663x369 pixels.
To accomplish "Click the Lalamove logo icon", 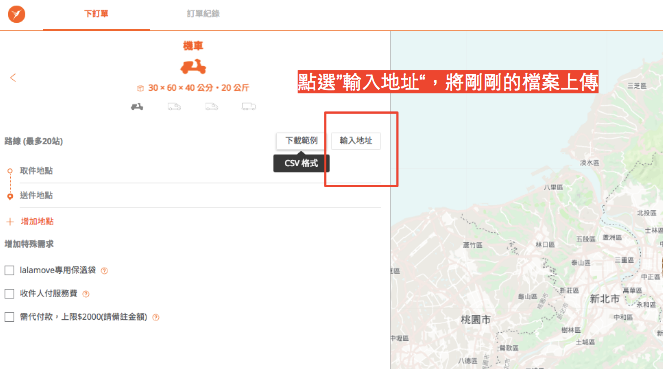I will [16, 14].
